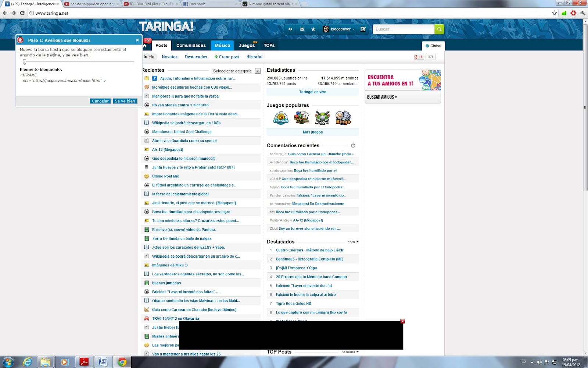Screen dimensions: 588x368
Task: Click the Adblock extension icon in Chrome toolbar
Action: point(573,13)
